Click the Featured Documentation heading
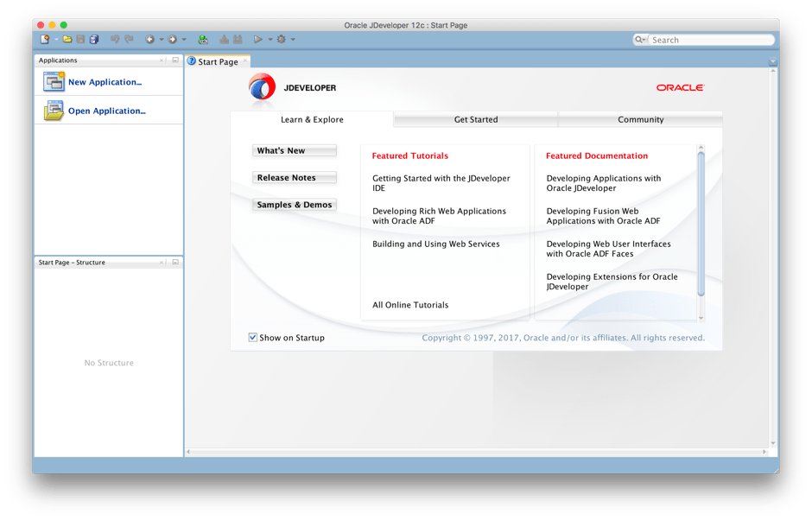 click(597, 155)
